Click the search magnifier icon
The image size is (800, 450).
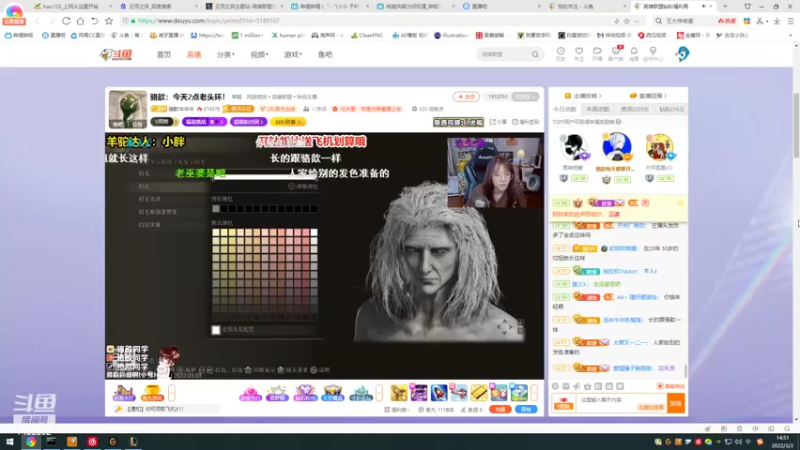point(535,55)
